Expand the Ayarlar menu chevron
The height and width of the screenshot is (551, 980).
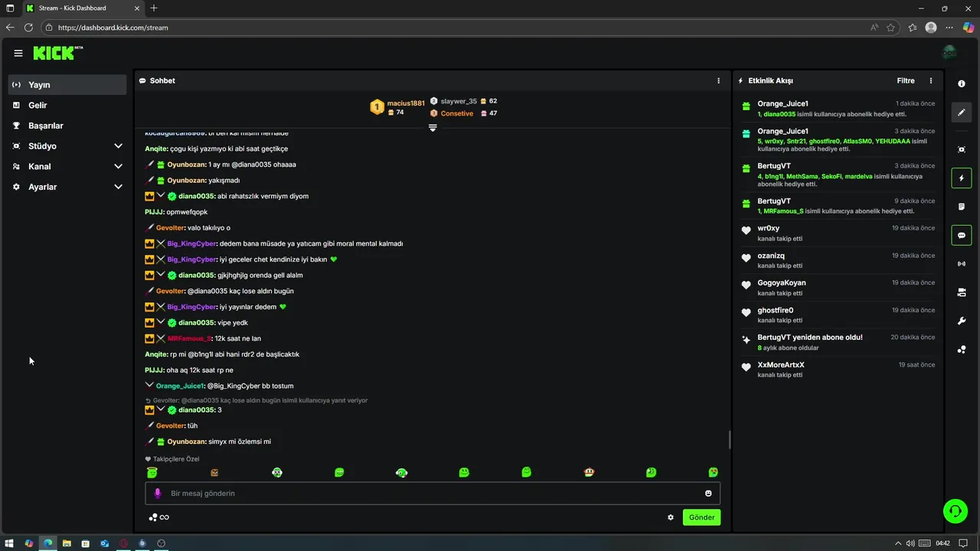click(118, 187)
